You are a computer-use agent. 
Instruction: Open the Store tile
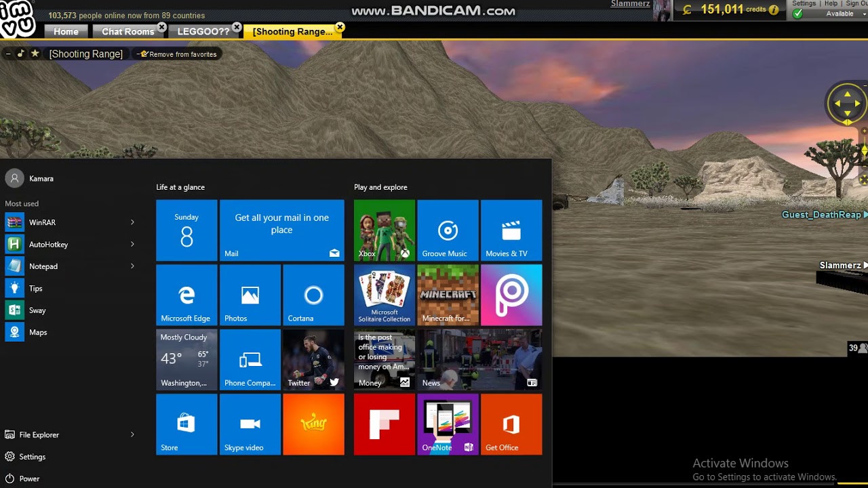tap(186, 425)
